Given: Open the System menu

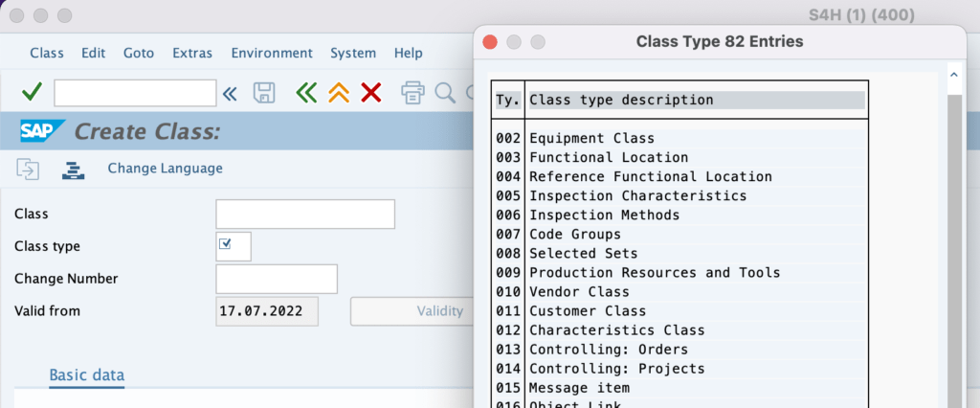Looking at the screenshot, I should click(x=353, y=54).
